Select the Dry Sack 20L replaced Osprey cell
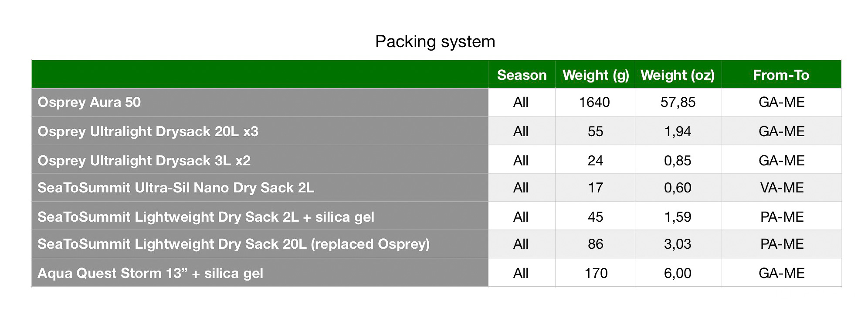Image resolution: width=868 pixels, height=319 pixels. tap(260, 244)
